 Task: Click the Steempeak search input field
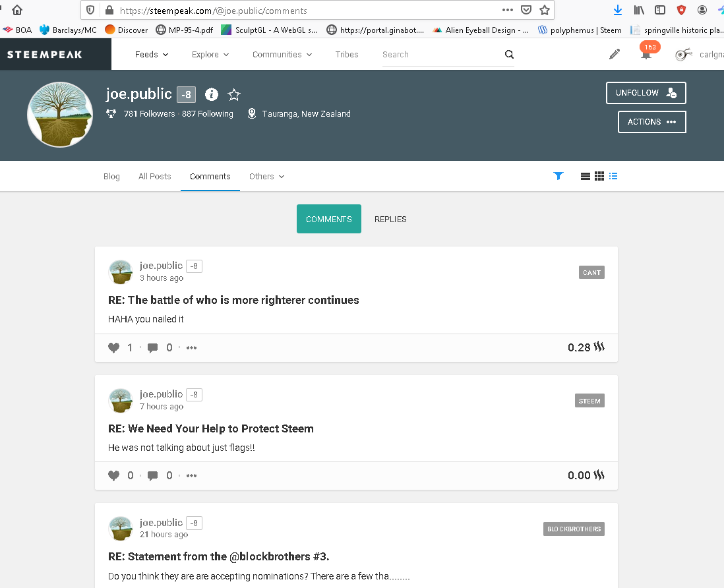pos(438,55)
